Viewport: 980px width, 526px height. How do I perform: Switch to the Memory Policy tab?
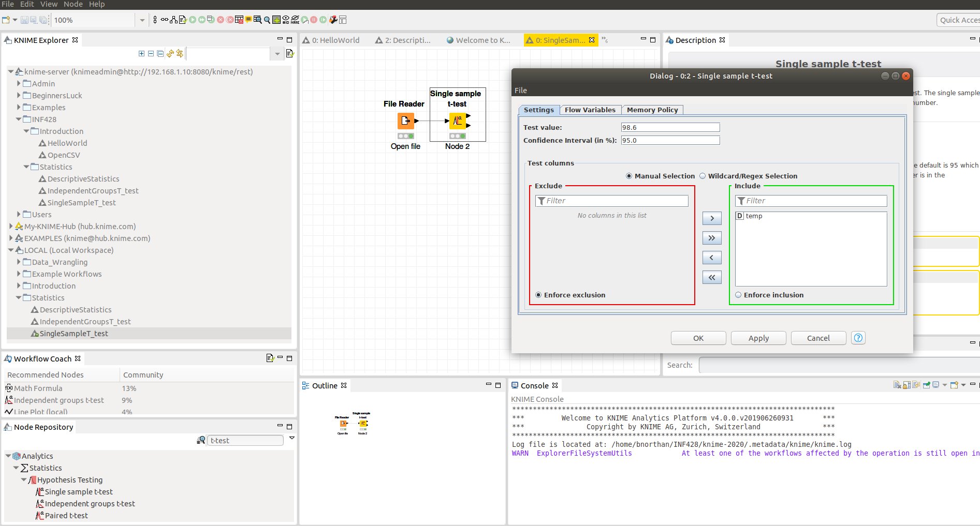click(652, 110)
